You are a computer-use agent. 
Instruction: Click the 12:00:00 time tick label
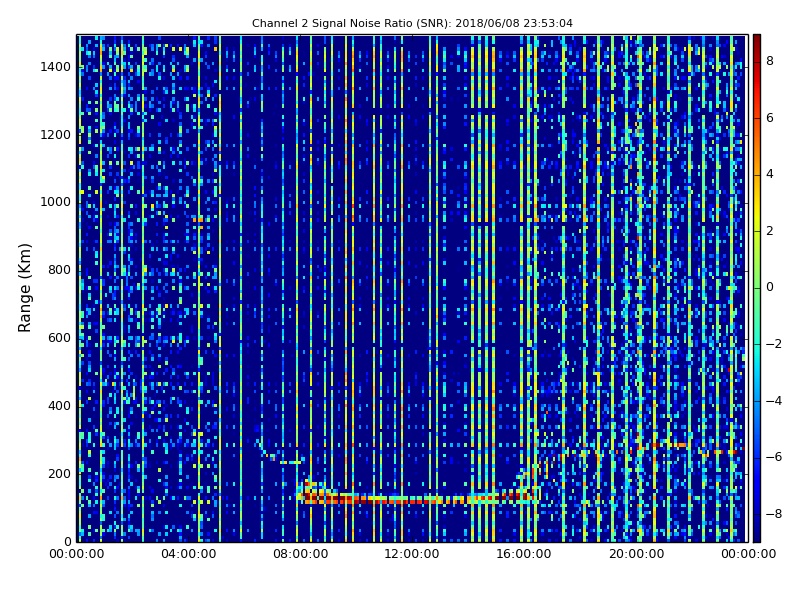click(x=412, y=554)
